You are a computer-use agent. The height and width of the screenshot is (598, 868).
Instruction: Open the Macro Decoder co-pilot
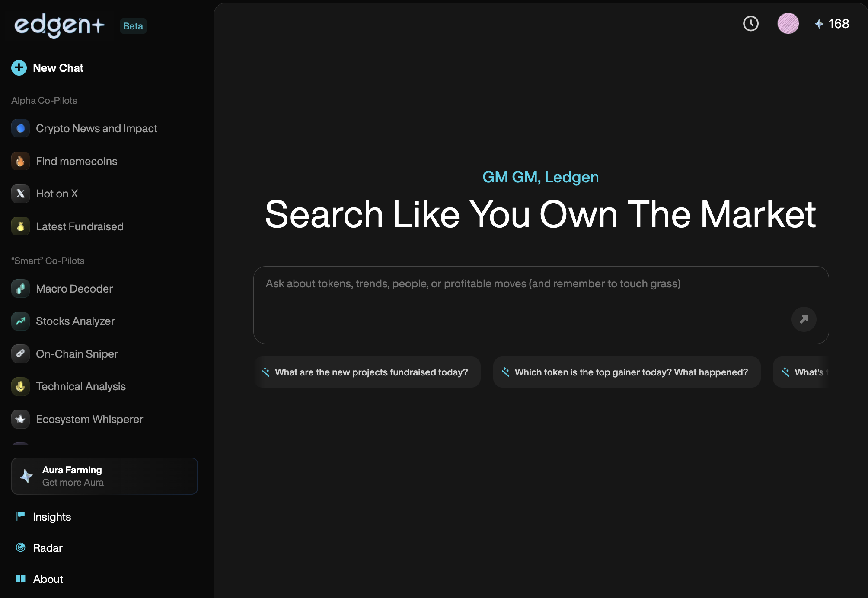coord(74,289)
